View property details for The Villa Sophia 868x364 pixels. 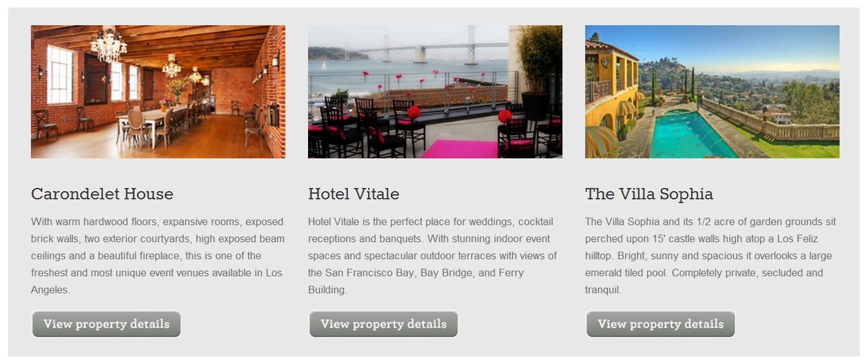pos(661,324)
